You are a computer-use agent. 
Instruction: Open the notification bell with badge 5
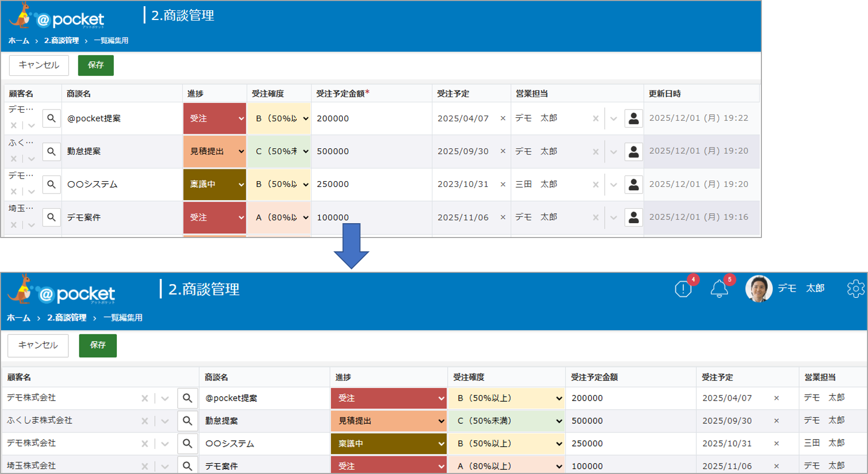(x=719, y=289)
